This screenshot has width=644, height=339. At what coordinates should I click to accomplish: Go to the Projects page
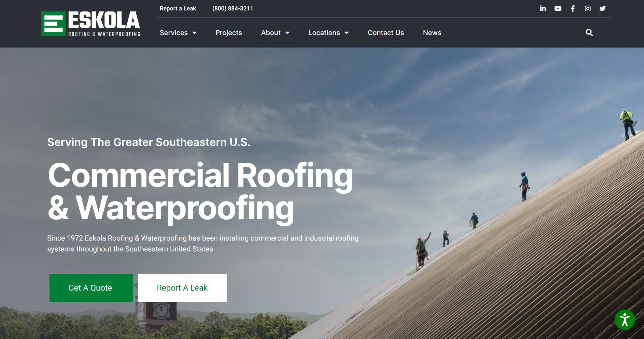coord(228,33)
